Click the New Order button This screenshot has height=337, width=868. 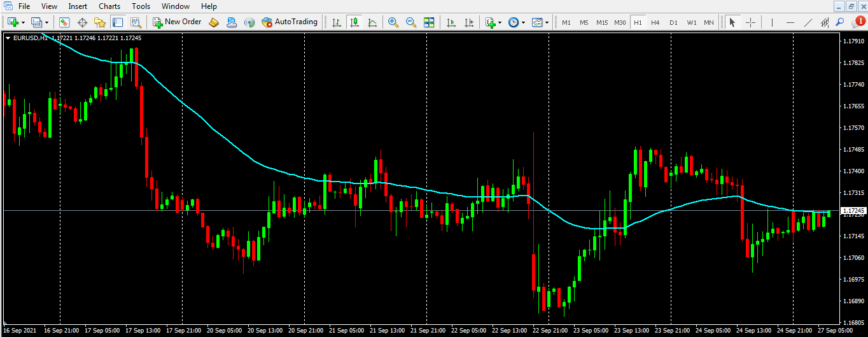[x=176, y=22]
